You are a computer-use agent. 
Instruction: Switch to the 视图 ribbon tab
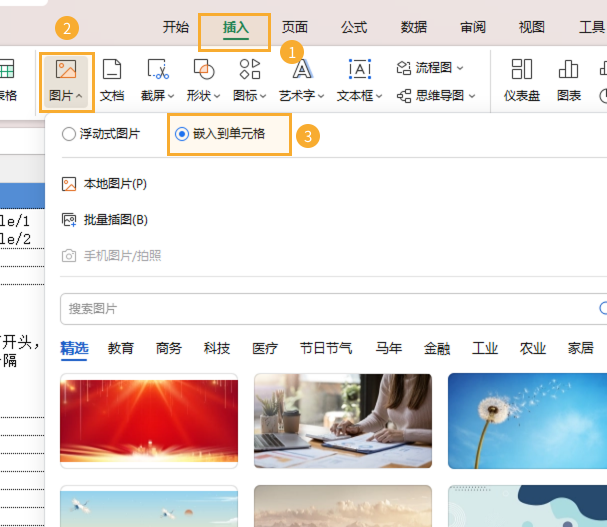click(532, 27)
